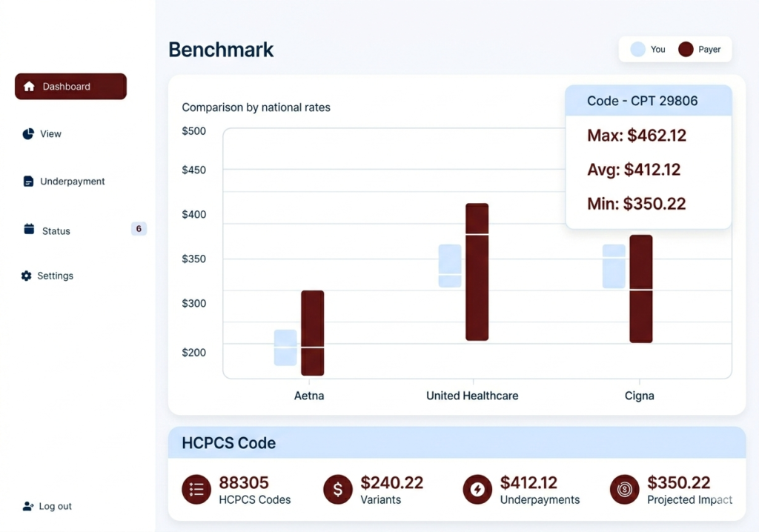The image size is (759, 532).
Task: Click the View pie chart icon
Action: [x=28, y=134]
